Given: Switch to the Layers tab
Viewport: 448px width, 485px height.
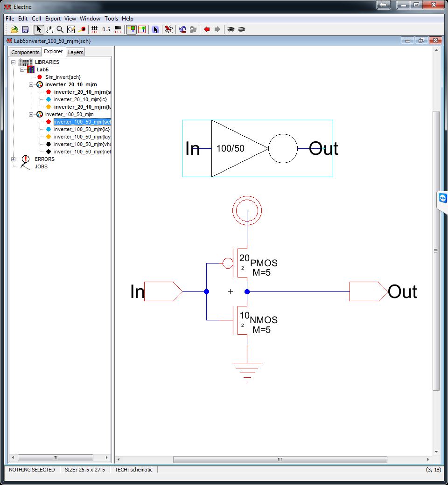Looking at the screenshot, I should (76, 52).
